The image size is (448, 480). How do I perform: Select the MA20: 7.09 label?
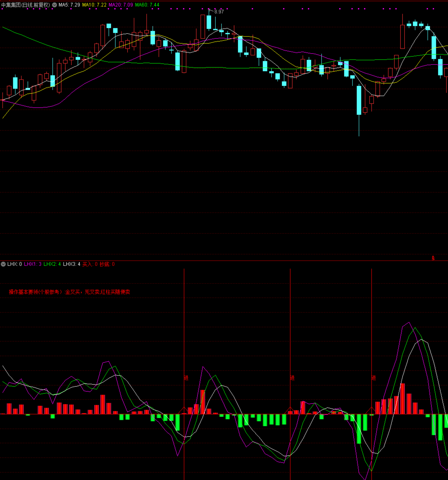pos(121,5)
